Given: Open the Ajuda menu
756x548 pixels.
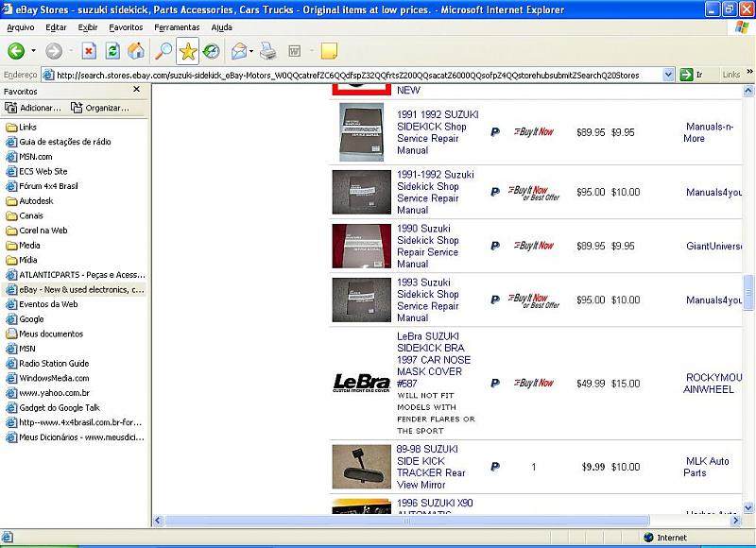Looking at the screenshot, I should coord(221,27).
